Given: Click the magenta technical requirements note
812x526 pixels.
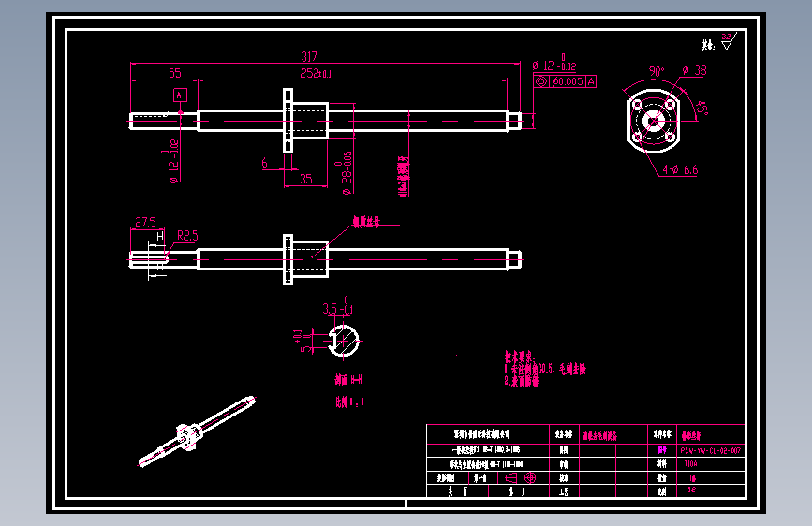Looking at the screenshot, I should (x=545, y=369).
